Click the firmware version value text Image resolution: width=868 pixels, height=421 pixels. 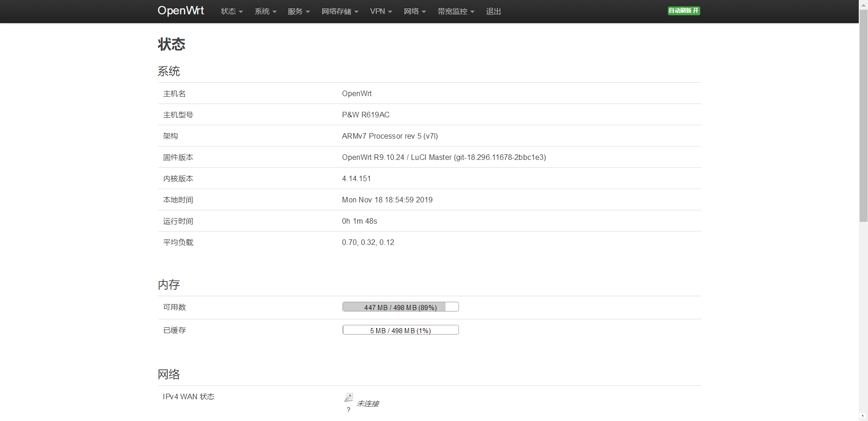pos(444,158)
